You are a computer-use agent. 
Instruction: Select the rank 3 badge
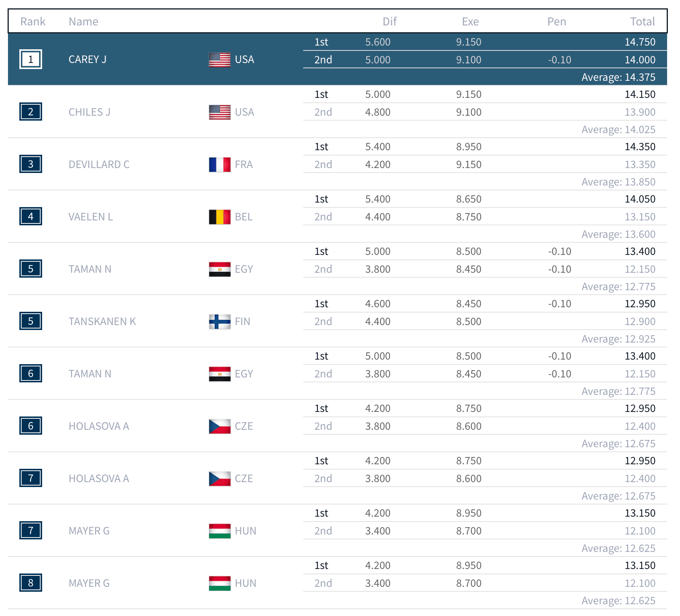[31, 164]
